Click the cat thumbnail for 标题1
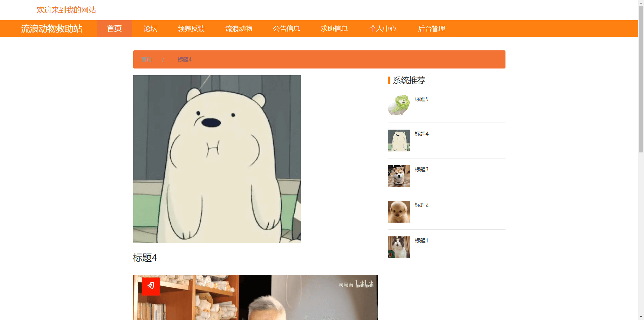The image size is (644, 320). tap(399, 247)
